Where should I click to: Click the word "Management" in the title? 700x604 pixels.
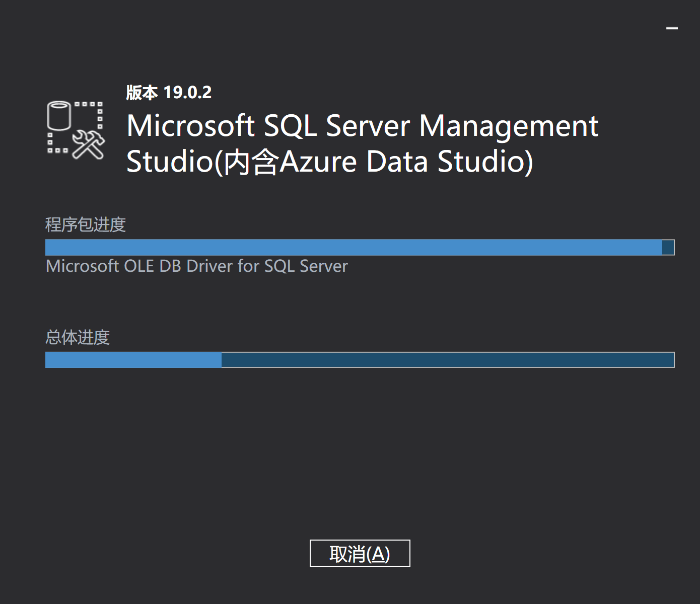509,126
